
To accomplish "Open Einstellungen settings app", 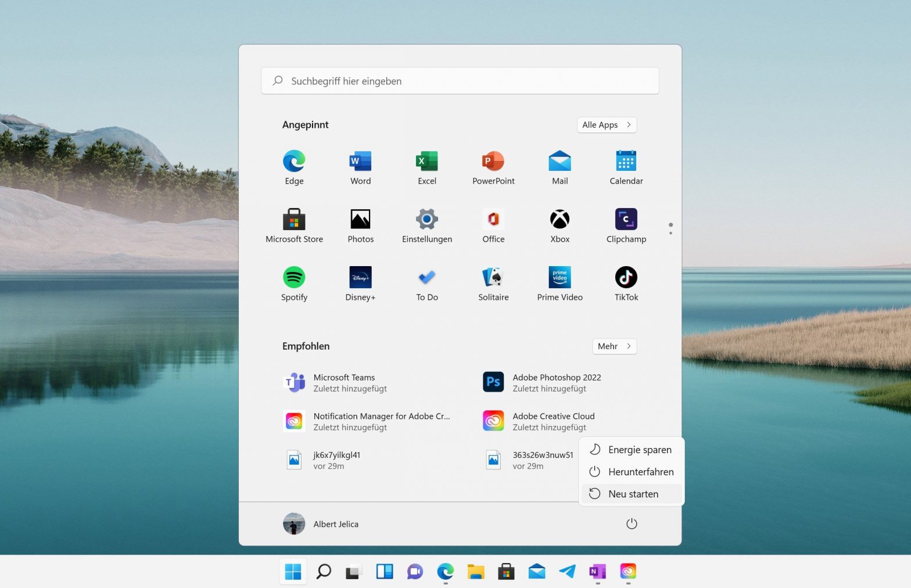I will (x=427, y=225).
